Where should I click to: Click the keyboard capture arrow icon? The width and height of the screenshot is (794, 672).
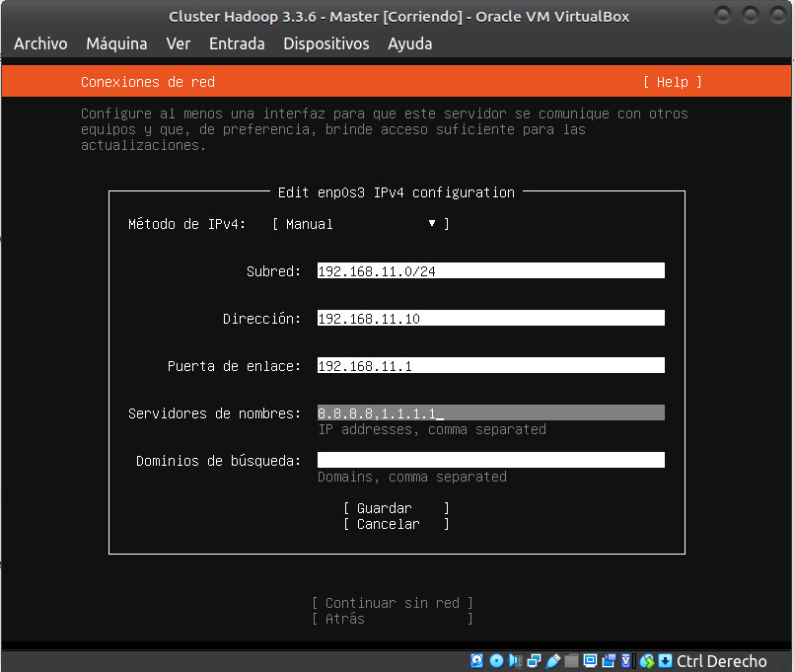tap(665, 661)
